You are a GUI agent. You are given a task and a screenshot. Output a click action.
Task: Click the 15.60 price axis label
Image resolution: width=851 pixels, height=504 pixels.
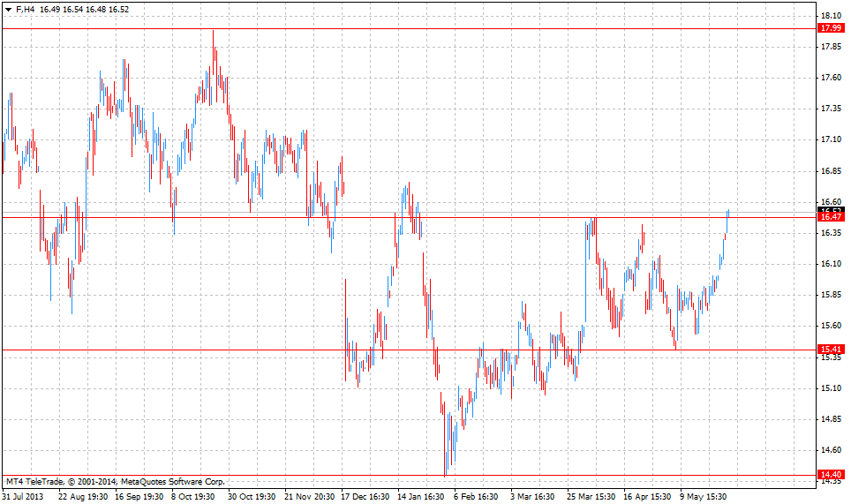[x=832, y=326]
